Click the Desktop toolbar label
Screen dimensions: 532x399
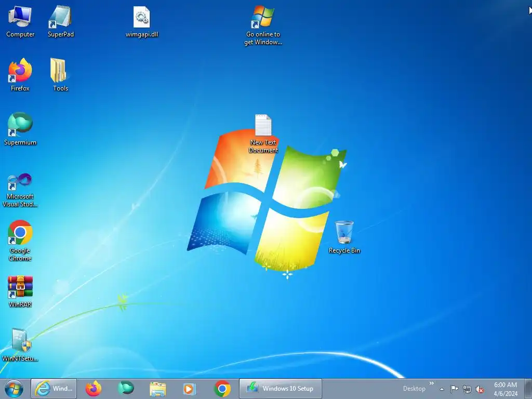click(x=414, y=389)
